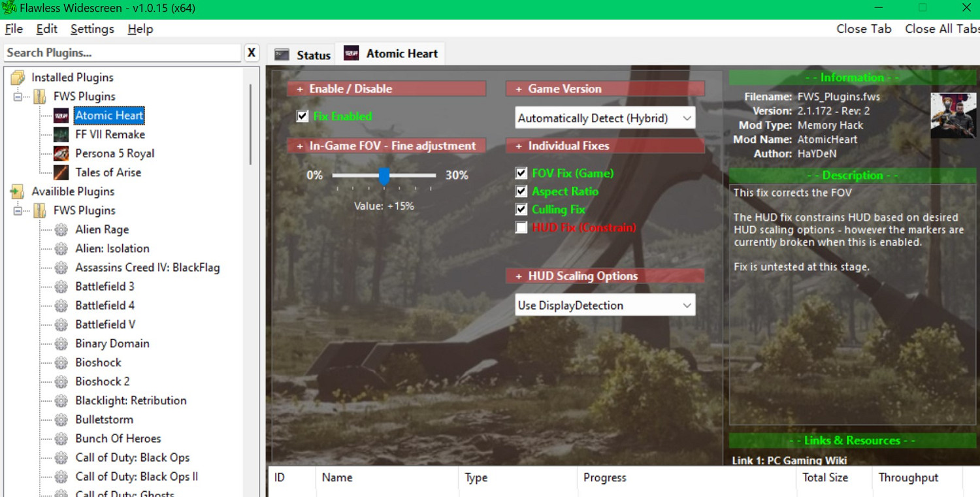Image resolution: width=980 pixels, height=497 pixels.
Task: Clear the search with the X button
Action: tap(252, 53)
